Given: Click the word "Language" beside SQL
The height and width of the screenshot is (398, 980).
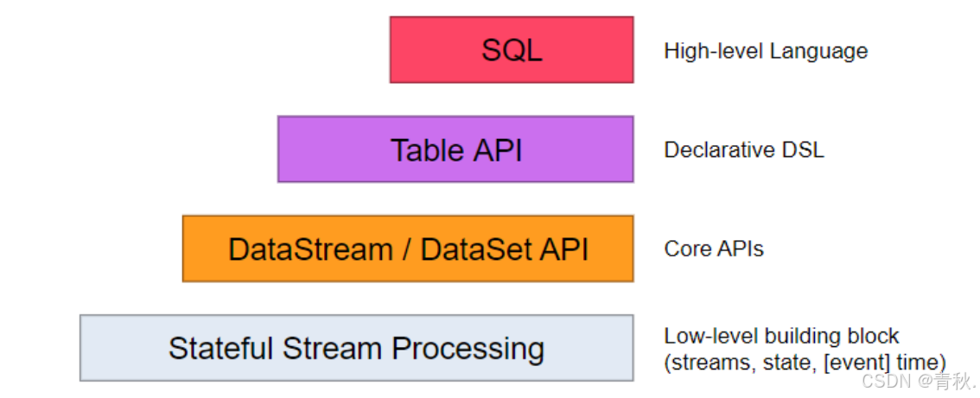Looking at the screenshot, I should pos(818,51).
